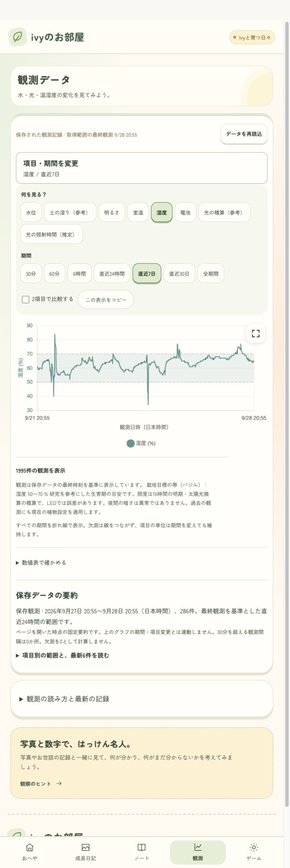Go to the 観測 tab
The height and width of the screenshot is (868, 290).
tap(197, 852)
